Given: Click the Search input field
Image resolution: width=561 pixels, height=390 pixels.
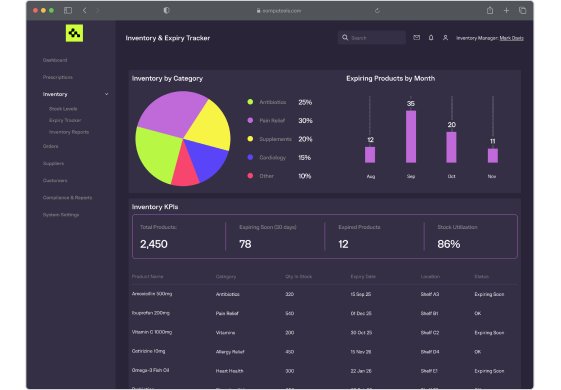Looking at the screenshot, I should pyautogui.click(x=372, y=38).
